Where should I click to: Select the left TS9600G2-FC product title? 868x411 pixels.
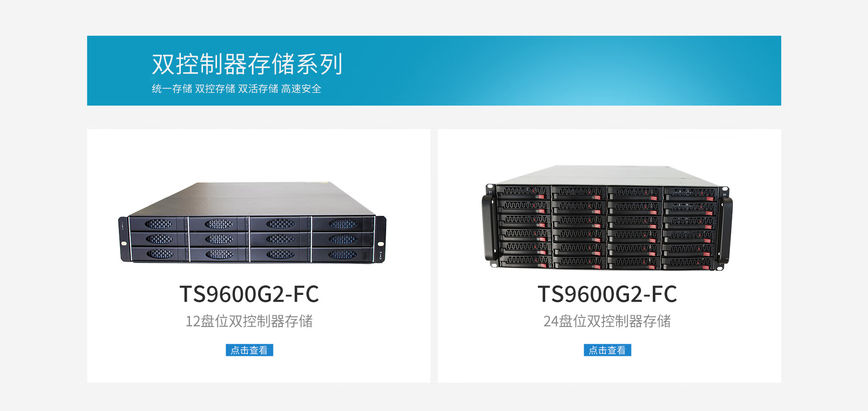click(x=249, y=294)
